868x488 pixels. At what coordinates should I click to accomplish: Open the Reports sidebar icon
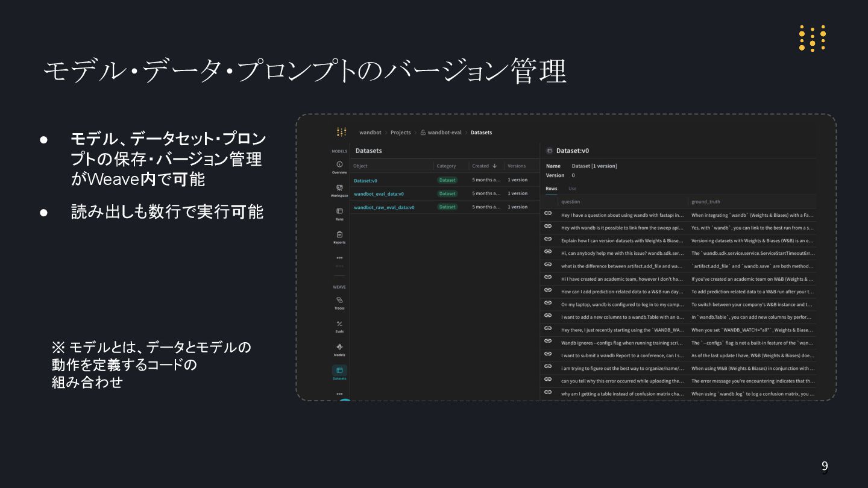pyautogui.click(x=339, y=234)
